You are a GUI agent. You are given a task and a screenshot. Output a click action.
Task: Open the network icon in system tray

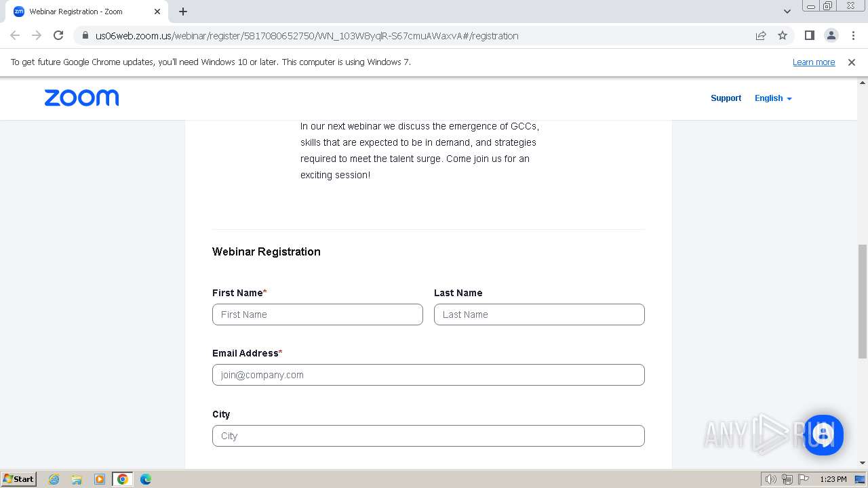787,479
